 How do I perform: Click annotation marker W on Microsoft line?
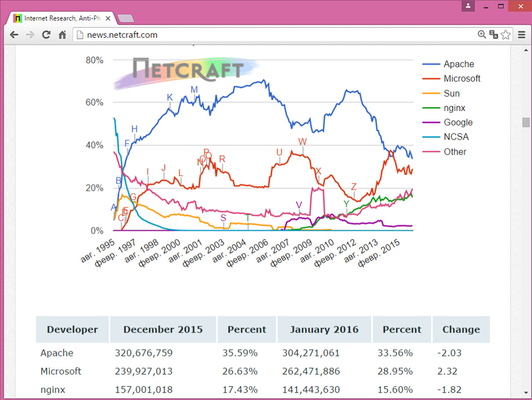[303, 142]
